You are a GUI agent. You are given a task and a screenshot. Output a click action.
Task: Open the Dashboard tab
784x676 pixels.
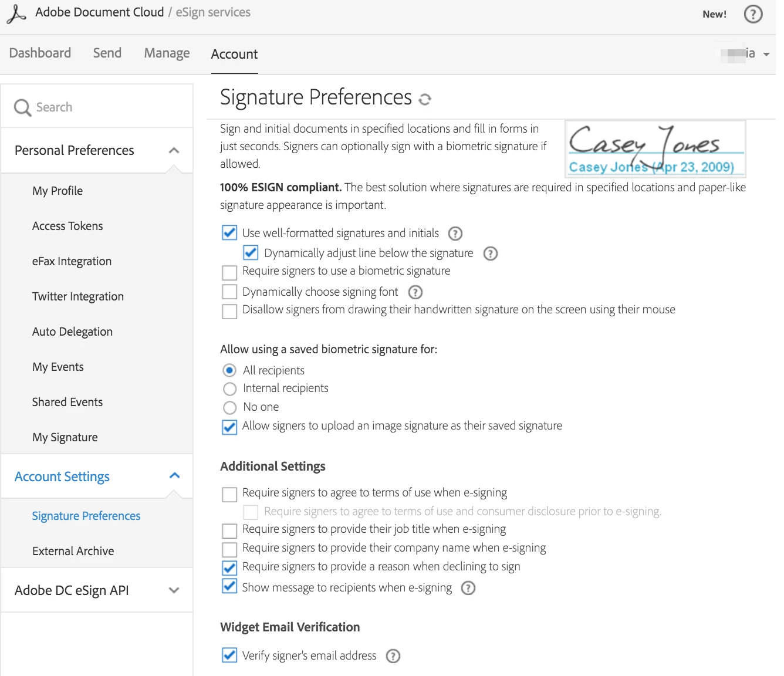(x=40, y=53)
